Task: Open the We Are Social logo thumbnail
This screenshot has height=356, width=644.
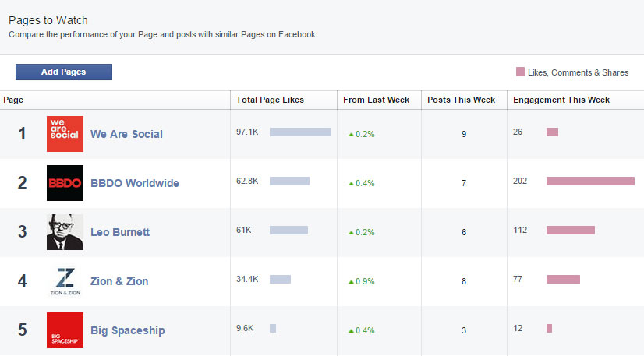Action: pyautogui.click(x=65, y=134)
